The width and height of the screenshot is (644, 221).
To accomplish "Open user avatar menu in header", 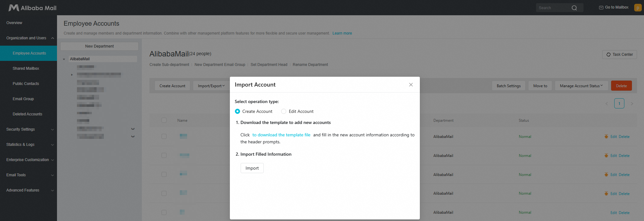I will tap(638, 8).
